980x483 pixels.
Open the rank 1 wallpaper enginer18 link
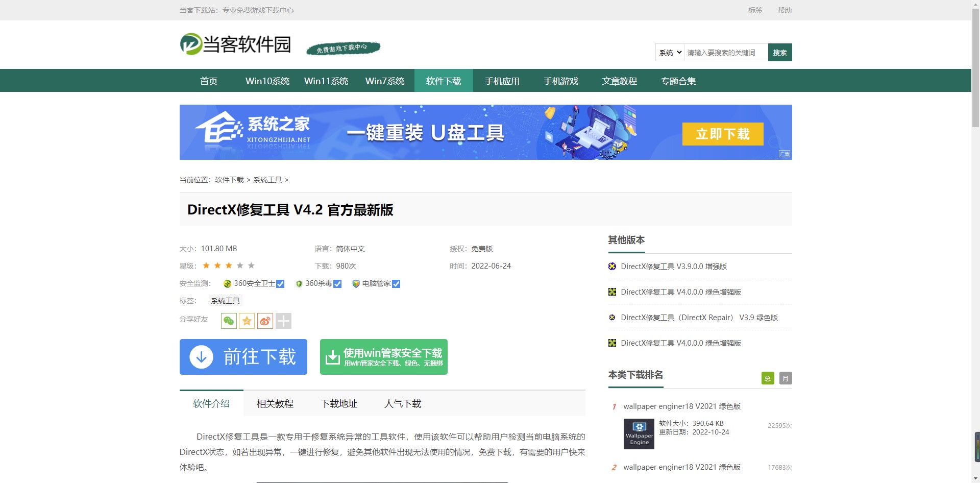point(682,406)
